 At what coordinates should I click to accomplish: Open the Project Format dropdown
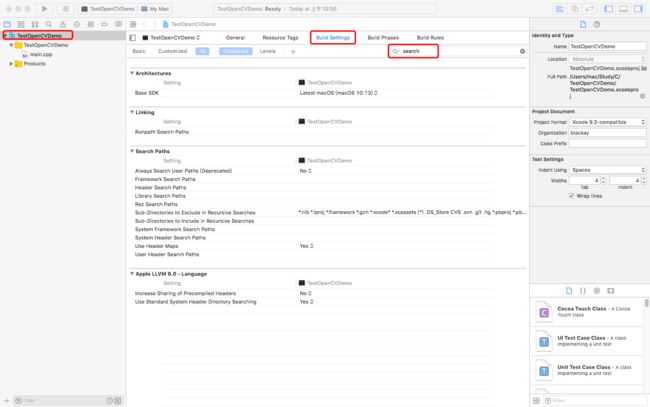(608, 122)
